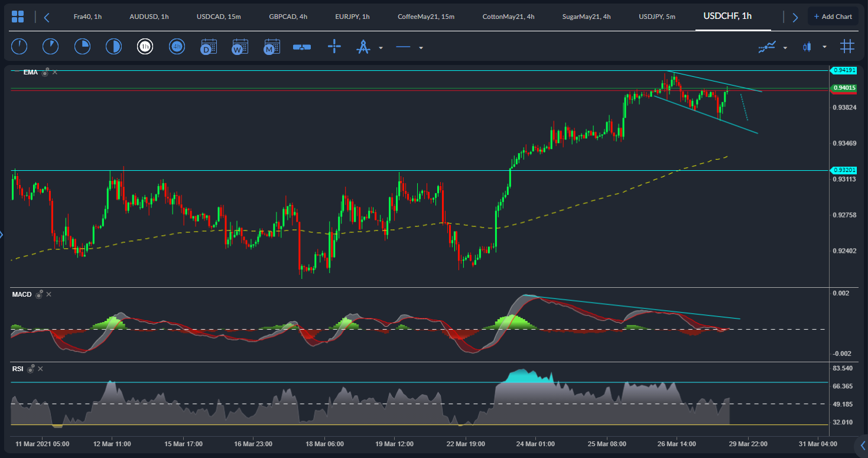Switch to the SugarMay21, 4h tab

pos(586,17)
